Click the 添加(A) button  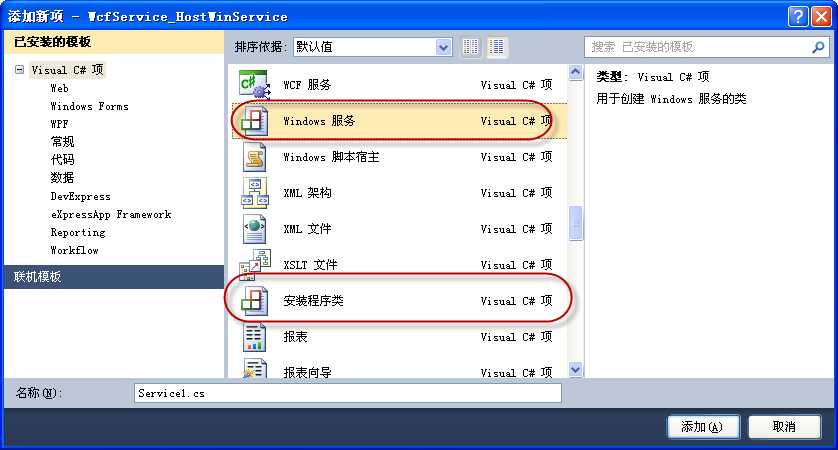tap(703, 426)
